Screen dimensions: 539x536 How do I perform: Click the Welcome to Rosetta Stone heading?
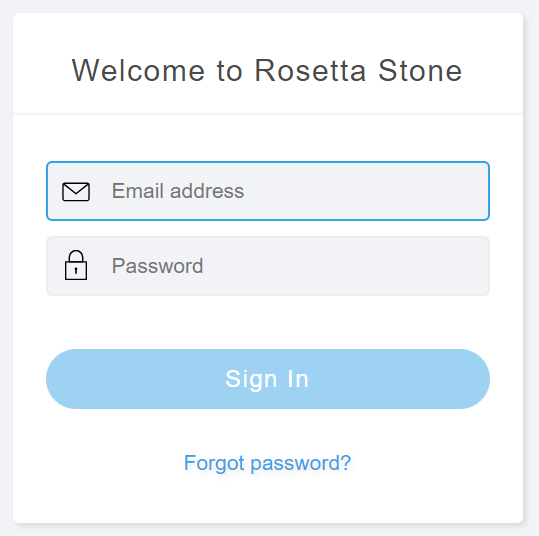tap(267, 70)
